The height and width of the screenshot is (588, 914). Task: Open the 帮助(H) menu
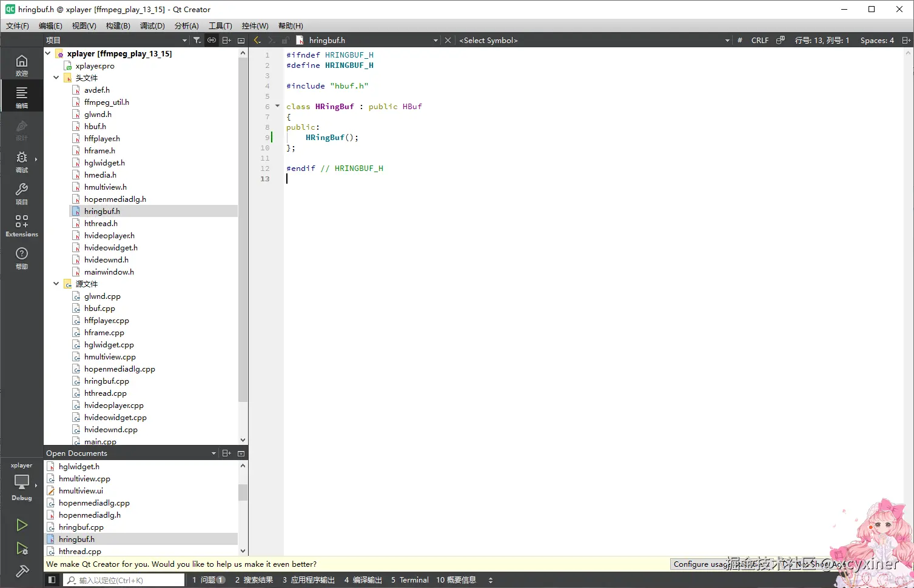click(x=291, y=25)
